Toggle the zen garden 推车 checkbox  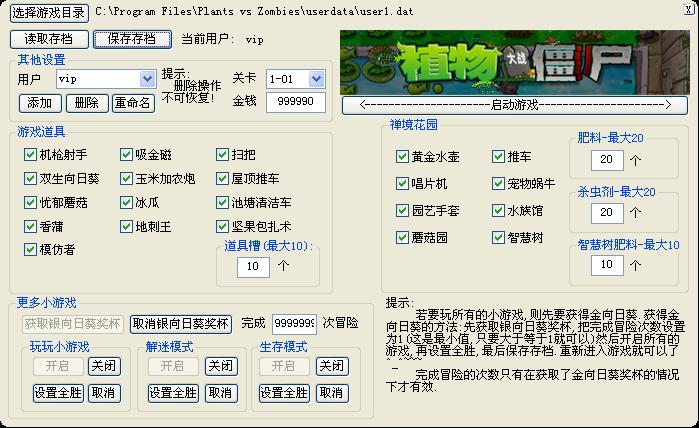coord(498,156)
